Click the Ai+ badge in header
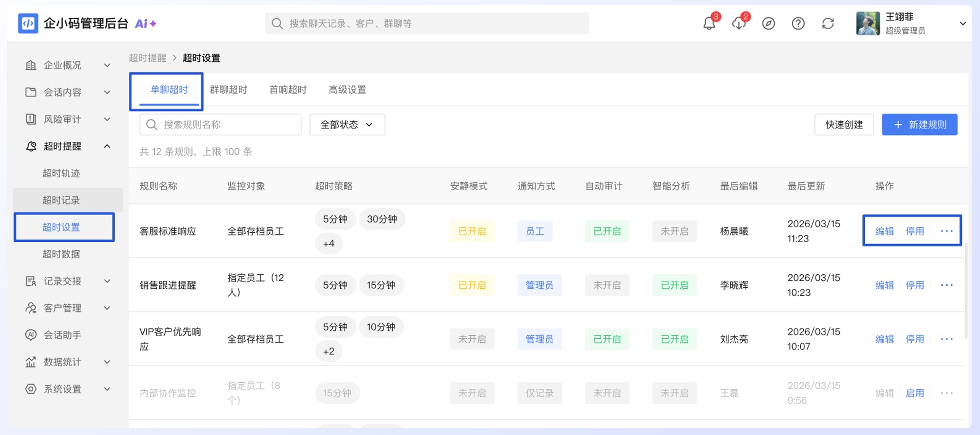Screen dimensions: 980x435 pos(145,23)
